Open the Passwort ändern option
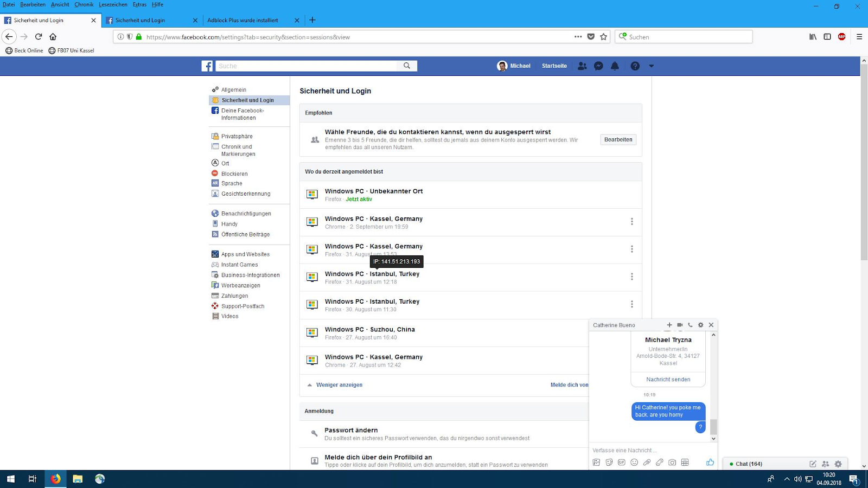Image resolution: width=868 pixels, height=488 pixels. pos(351,431)
